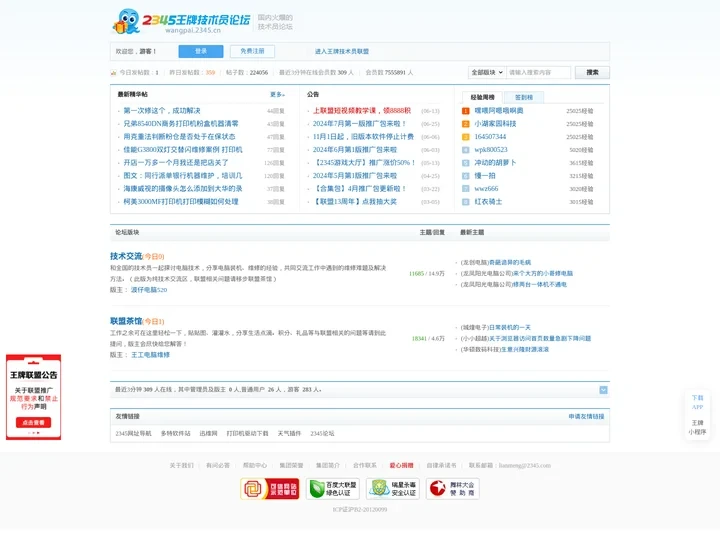The width and height of the screenshot is (720, 540).
Task: Switch to the 签到榜 tab
Action: (x=523, y=97)
